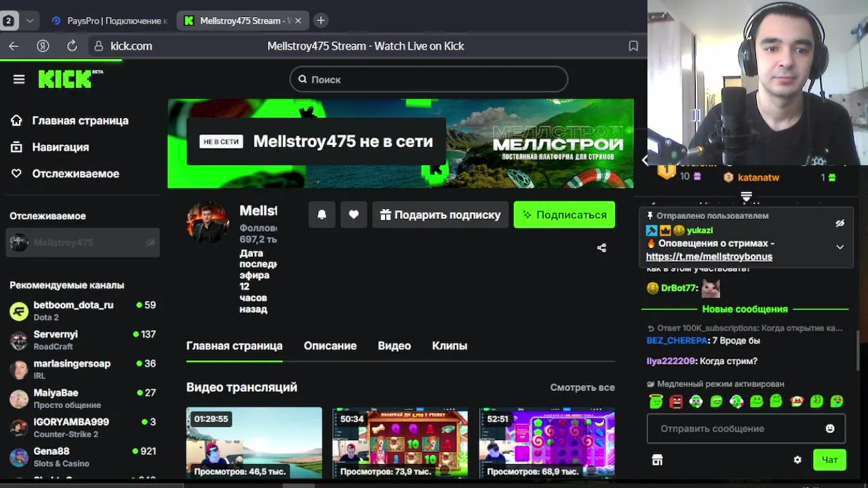Viewport: 868px width, 488px height.
Task: Select the channel Главная страница tab
Action: [x=234, y=346]
